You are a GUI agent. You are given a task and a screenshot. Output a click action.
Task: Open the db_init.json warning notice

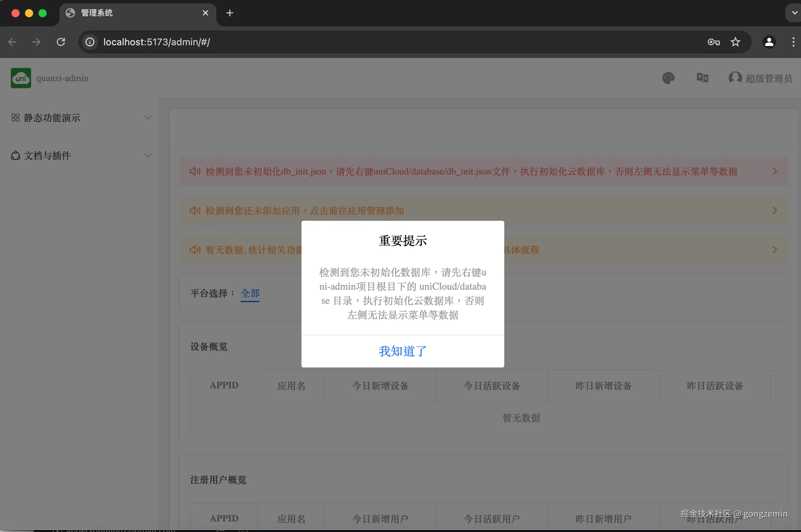471,171
